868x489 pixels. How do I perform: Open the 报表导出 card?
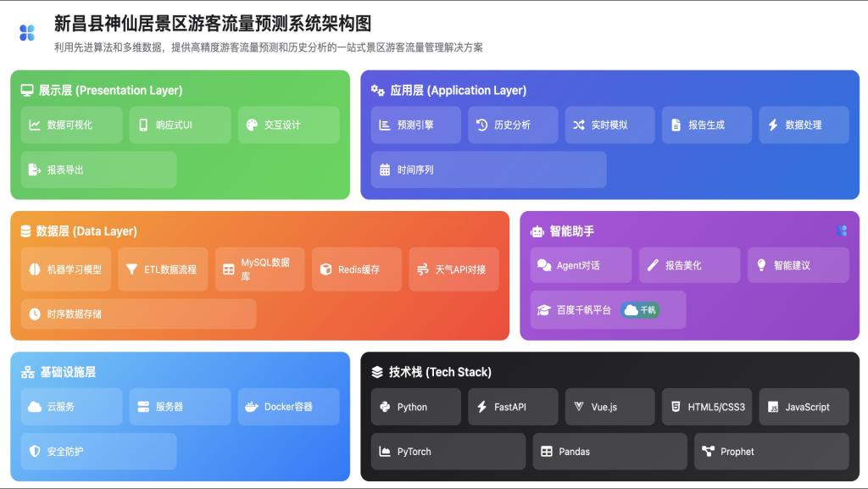98,169
